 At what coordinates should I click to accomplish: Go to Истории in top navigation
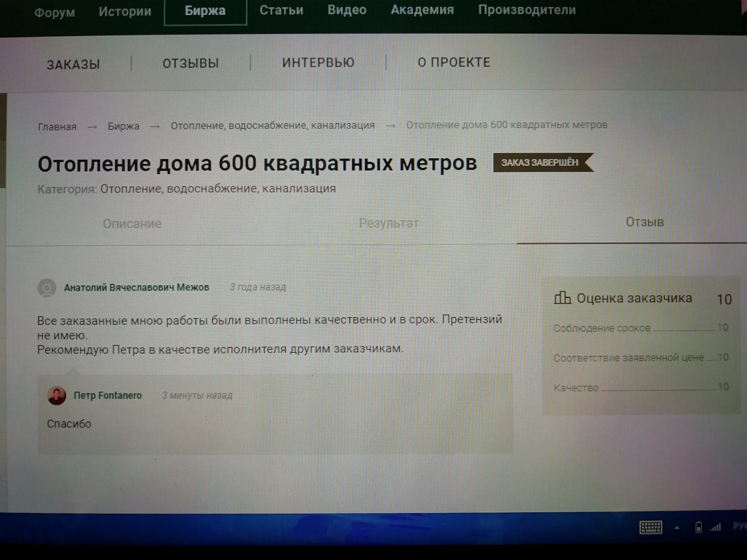pos(125,11)
